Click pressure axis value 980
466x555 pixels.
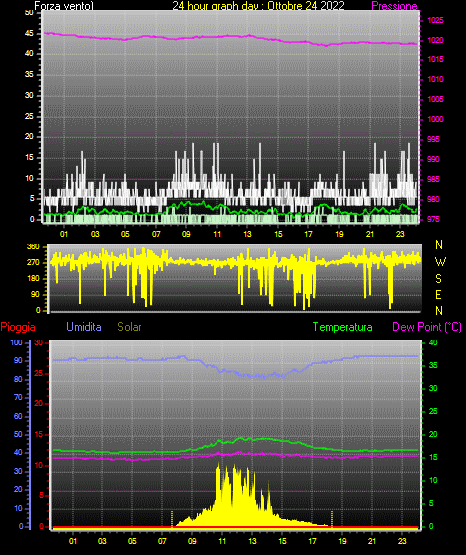(433, 199)
